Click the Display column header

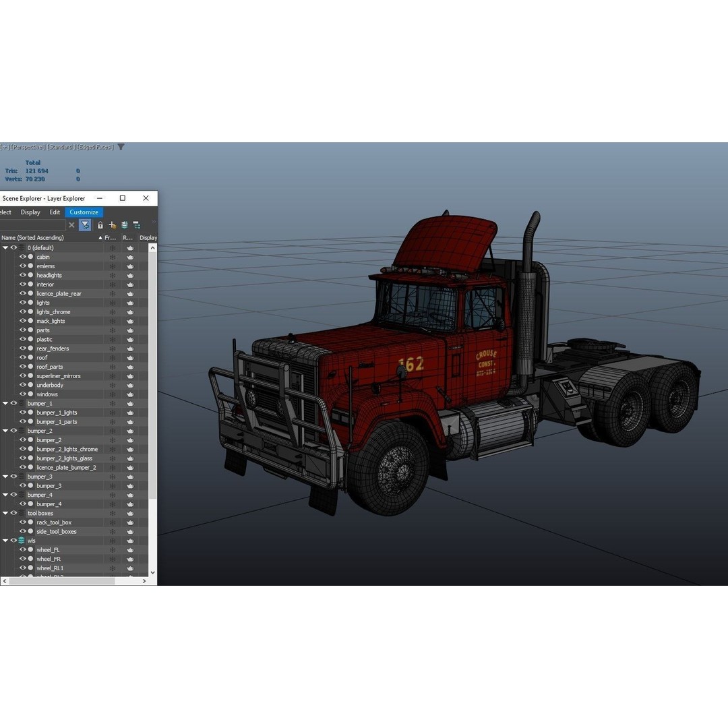click(x=148, y=238)
